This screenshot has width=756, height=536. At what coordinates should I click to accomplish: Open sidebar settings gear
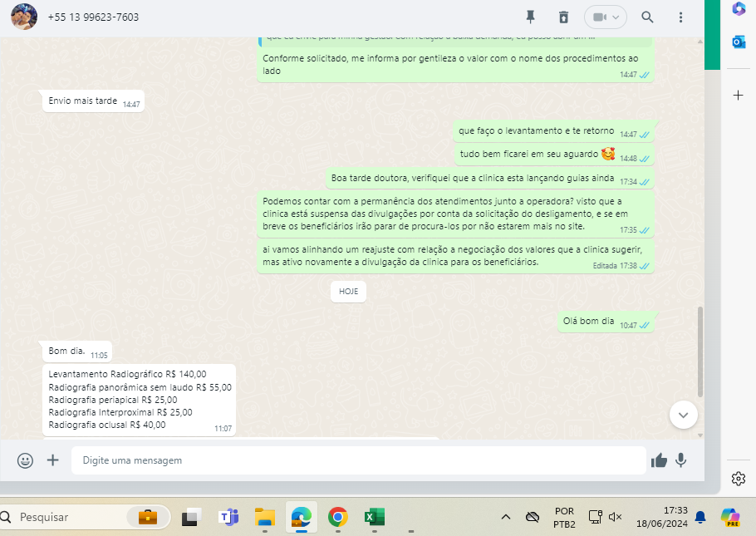coord(739,479)
